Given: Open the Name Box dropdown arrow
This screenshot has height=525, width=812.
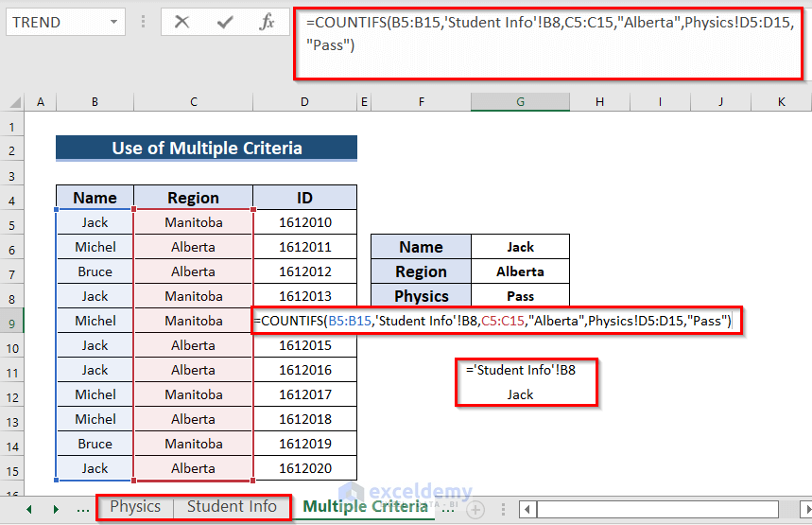Looking at the screenshot, I should click(113, 23).
